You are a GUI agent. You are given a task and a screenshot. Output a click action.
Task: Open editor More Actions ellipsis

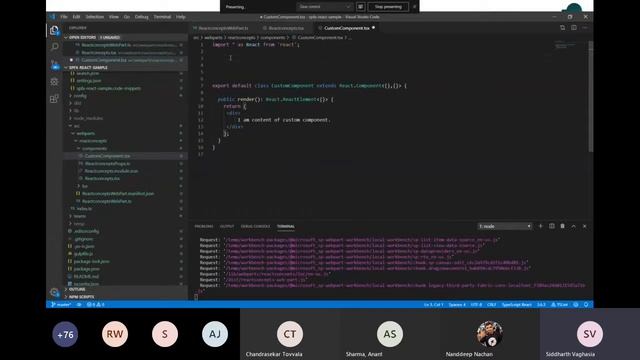585,28
